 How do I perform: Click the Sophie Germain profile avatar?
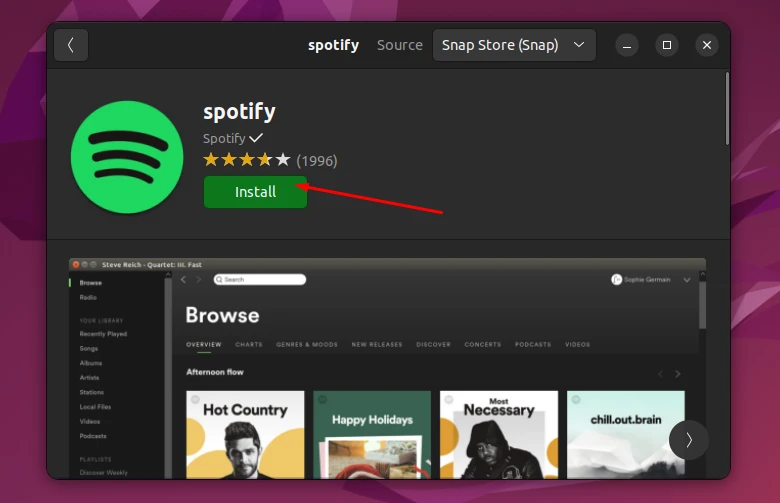(x=616, y=280)
